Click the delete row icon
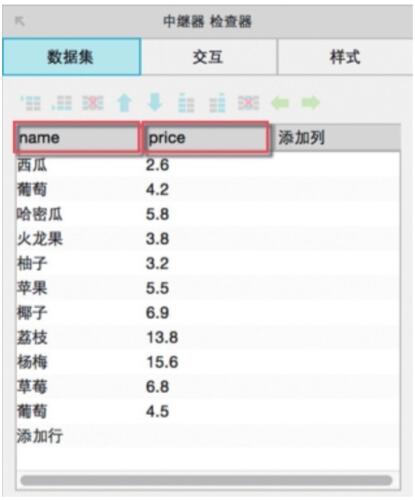The height and width of the screenshot is (500, 415). click(x=93, y=103)
